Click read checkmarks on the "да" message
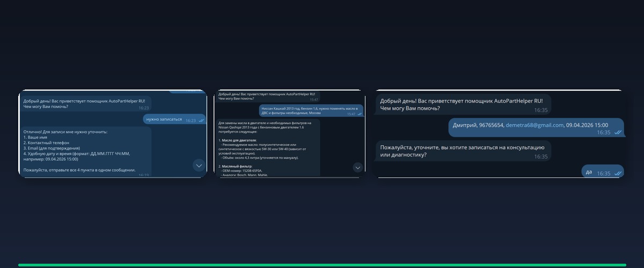Image resolution: width=644 pixels, height=268 pixels. pyautogui.click(x=618, y=174)
